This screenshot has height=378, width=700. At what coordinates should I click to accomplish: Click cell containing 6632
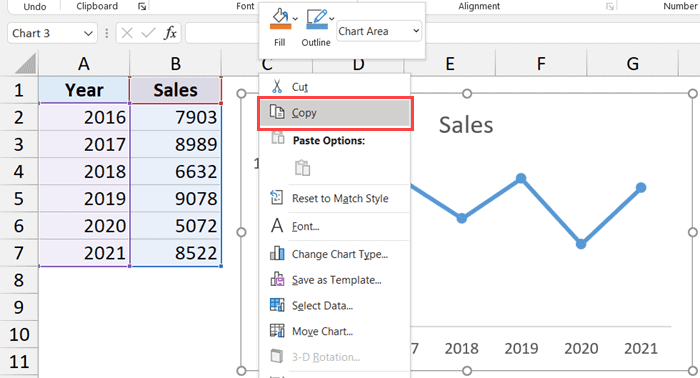click(175, 172)
